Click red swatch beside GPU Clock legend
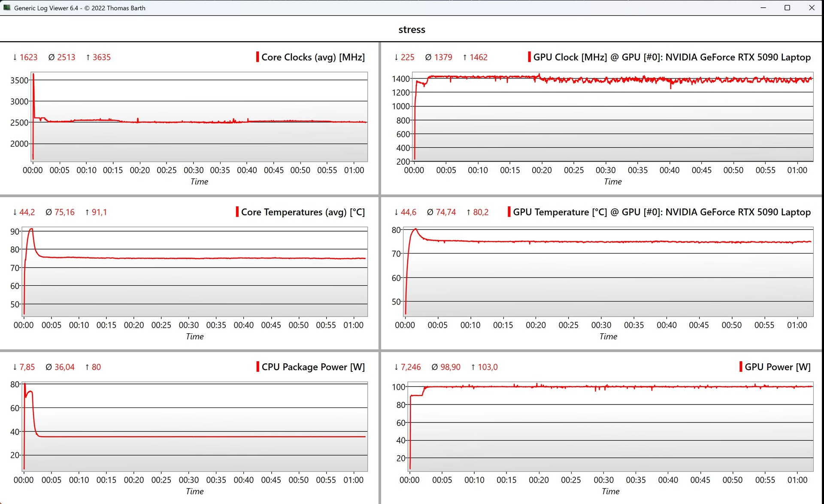Viewport: 824px width, 504px height. pyautogui.click(x=529, y=57)
